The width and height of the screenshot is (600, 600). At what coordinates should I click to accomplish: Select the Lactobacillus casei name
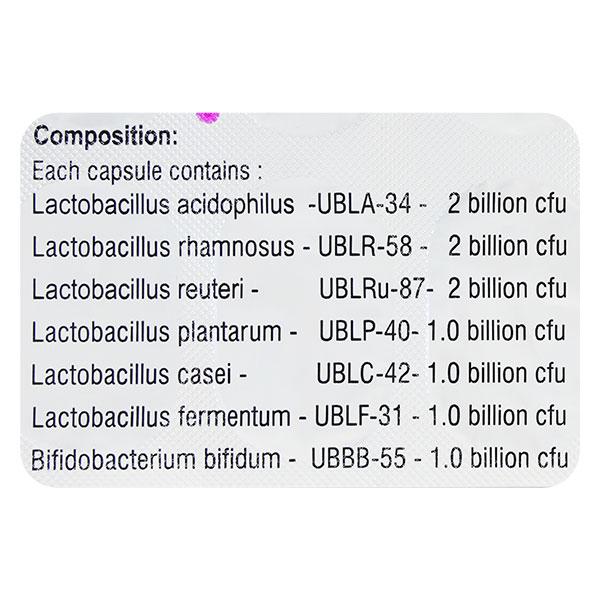(x=132, y=375)
